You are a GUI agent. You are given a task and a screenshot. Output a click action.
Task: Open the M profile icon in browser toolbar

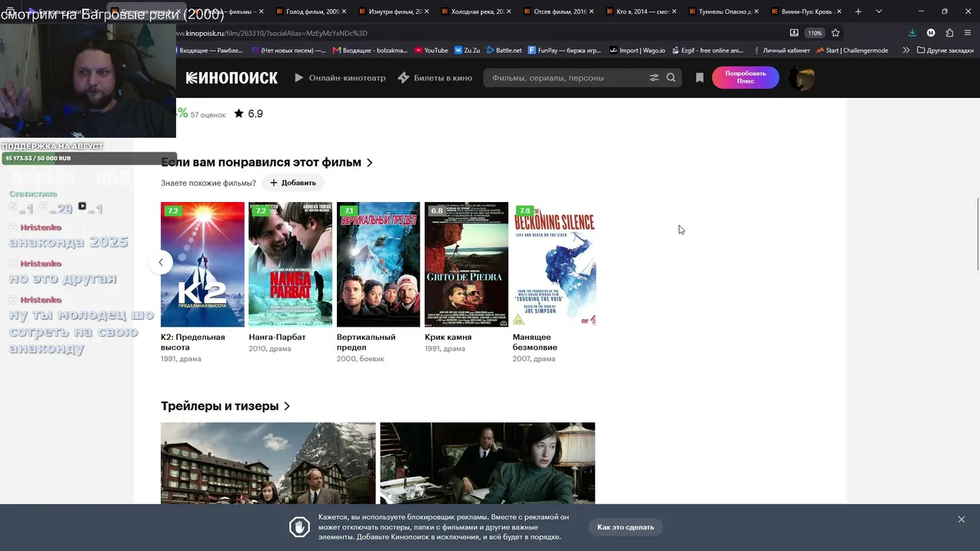coord(931,33)
